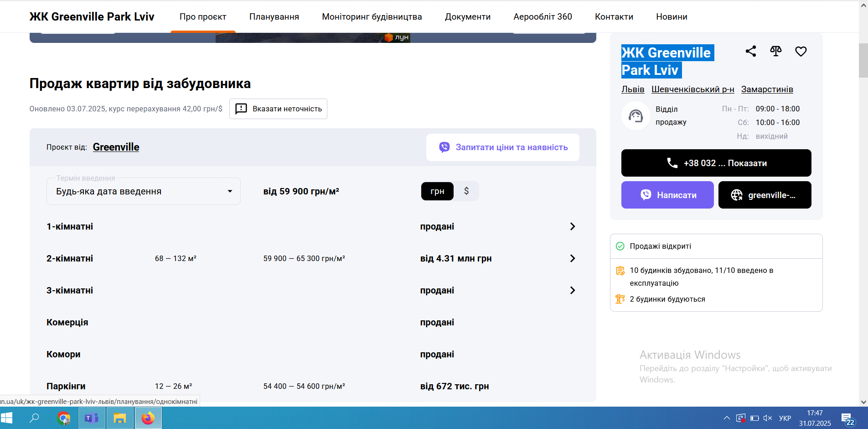Switch prices to dollars ($)
The width and height of the screenshot is (868, 429).
tap(466, 191)
